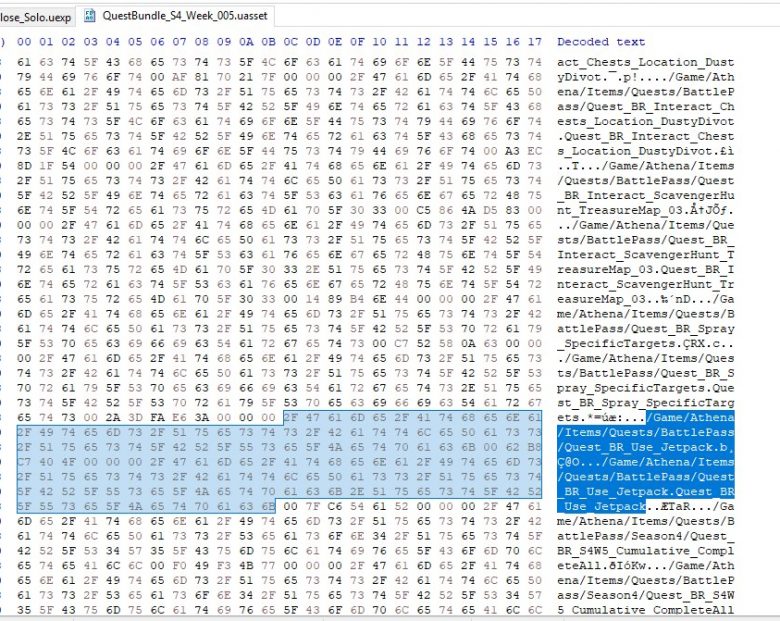Click decoded text ass/Season4/Quest_BR_S4W
Screen dimensions: 780x621
[646, 595]
